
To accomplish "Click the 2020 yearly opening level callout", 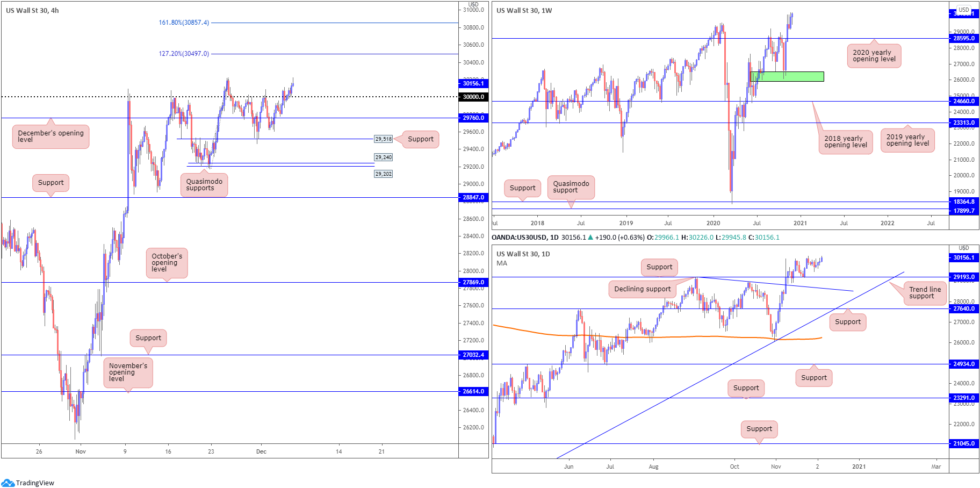I will (x=874, y=56).
